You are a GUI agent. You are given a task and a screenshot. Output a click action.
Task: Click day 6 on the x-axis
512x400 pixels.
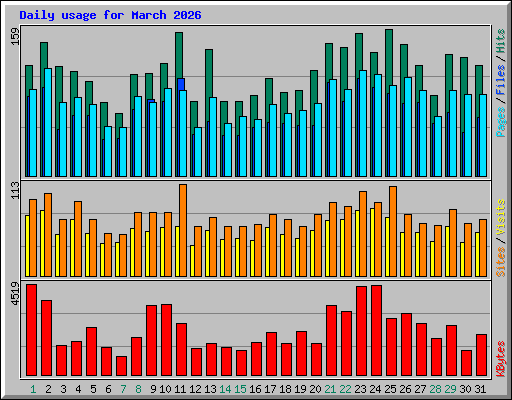point(108,389)
